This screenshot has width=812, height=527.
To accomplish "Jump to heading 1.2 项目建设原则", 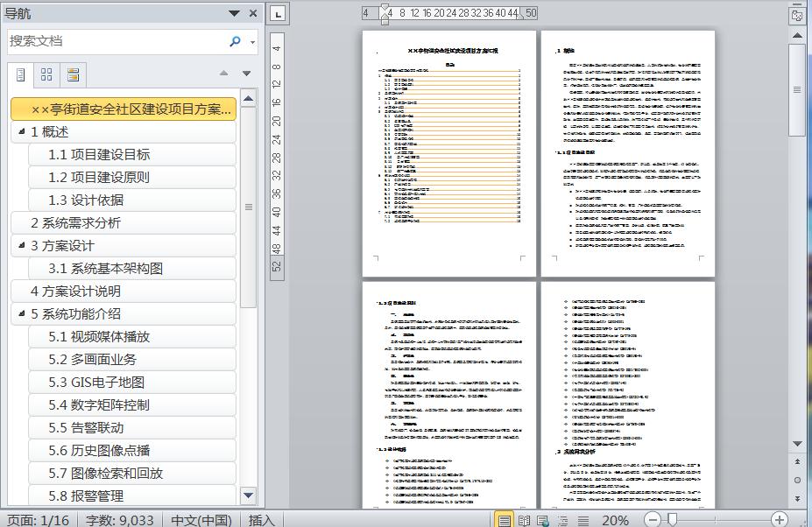I will [132, 177].
